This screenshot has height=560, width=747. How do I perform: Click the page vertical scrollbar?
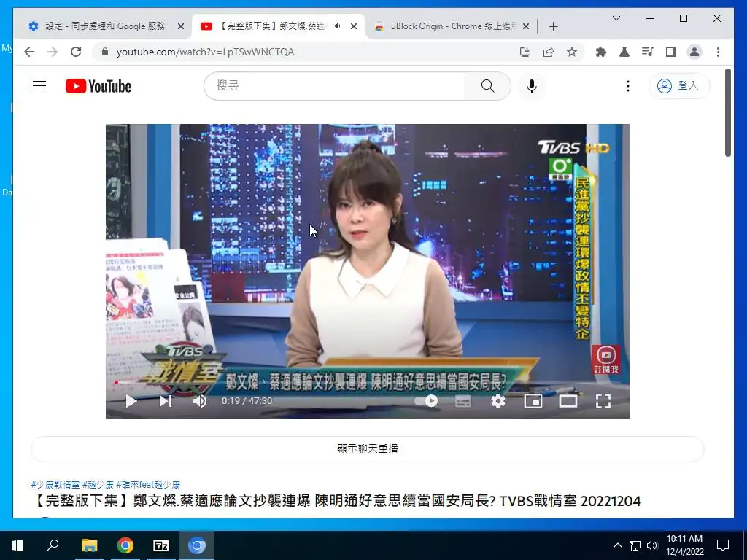[x=728, y=112]
